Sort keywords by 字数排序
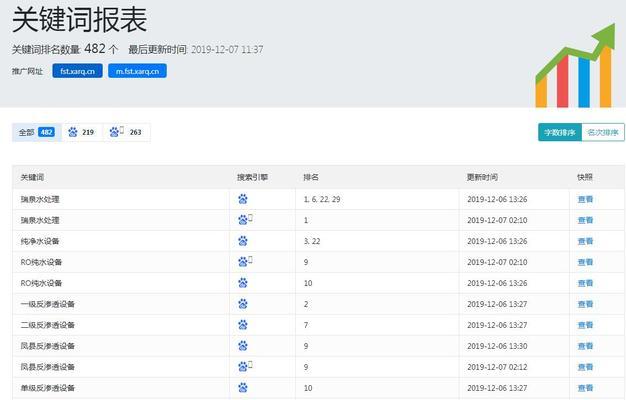 [x=559, y=132]
